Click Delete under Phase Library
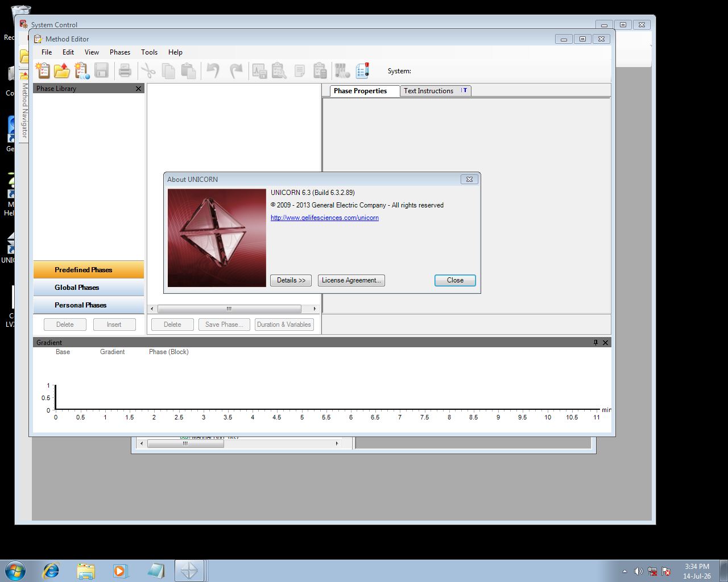The width and height of the screenshot is (728, 582). pyautogui.click(x=65, y=325)
